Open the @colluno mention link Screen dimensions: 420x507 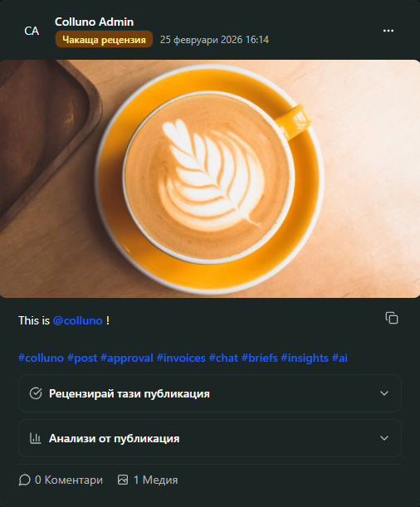click(x=77, y=321)
